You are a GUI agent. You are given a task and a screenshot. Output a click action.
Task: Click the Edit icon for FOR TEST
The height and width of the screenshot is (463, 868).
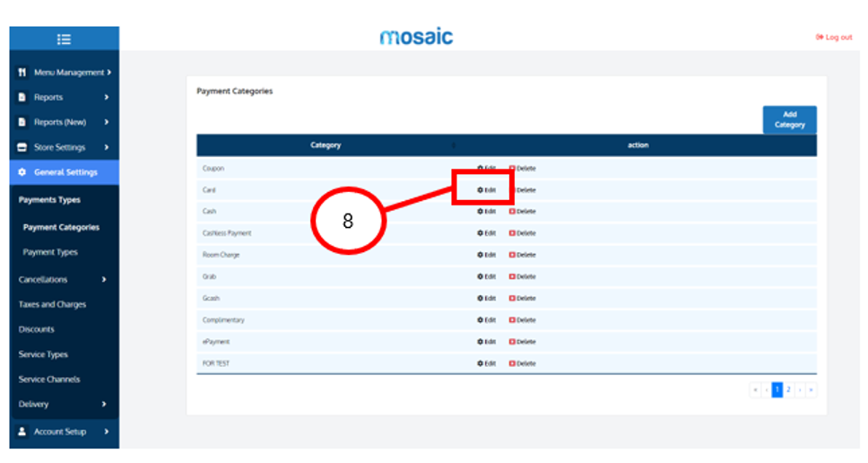(481, 363)
